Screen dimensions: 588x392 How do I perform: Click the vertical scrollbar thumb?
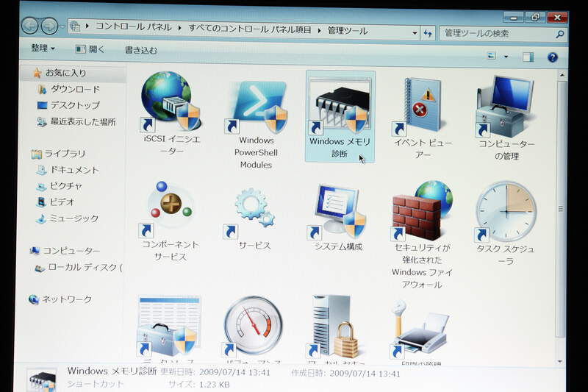[x=561, y=208]
